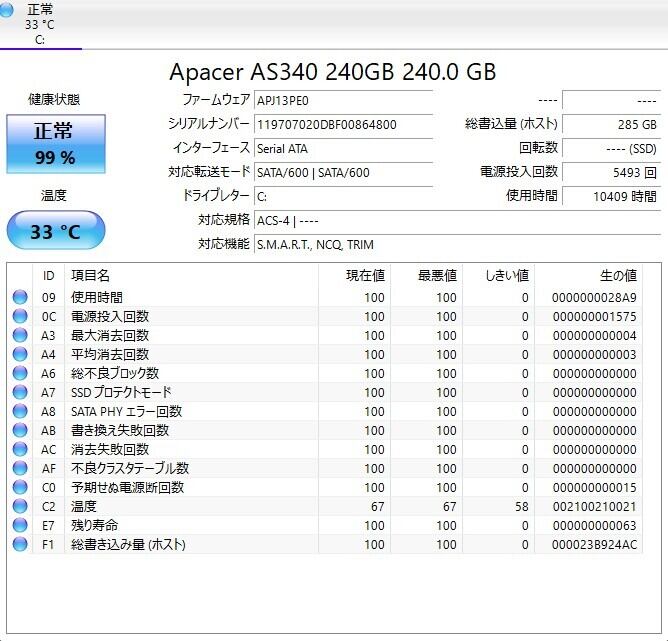
Task: Click the 最悪値 column header
Action: coord(426,276)
